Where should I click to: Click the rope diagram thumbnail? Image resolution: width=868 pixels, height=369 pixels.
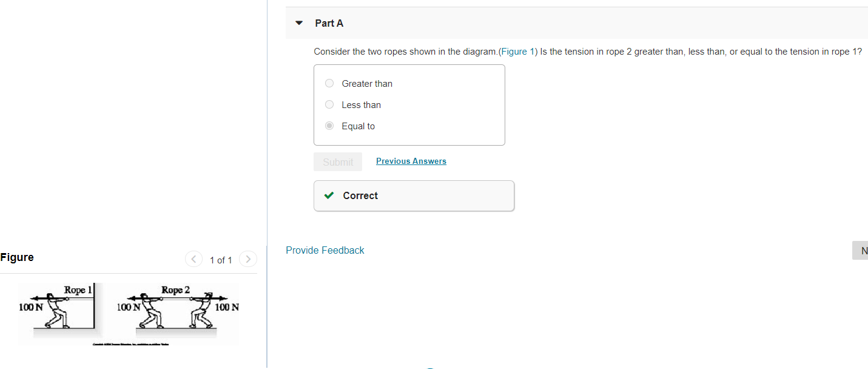click(129, 313)
